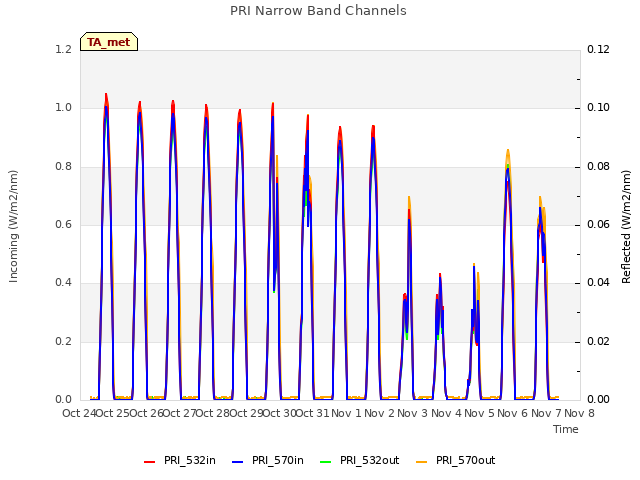The image size is (640, 480).
Task: Click the 0.6 left axis tick label
Action: click(x=63, y=224)
